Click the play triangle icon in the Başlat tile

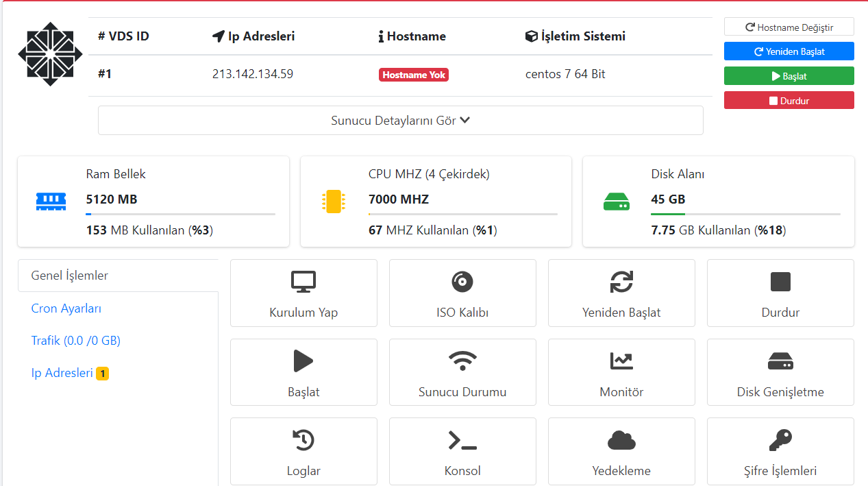pos(303,361)
